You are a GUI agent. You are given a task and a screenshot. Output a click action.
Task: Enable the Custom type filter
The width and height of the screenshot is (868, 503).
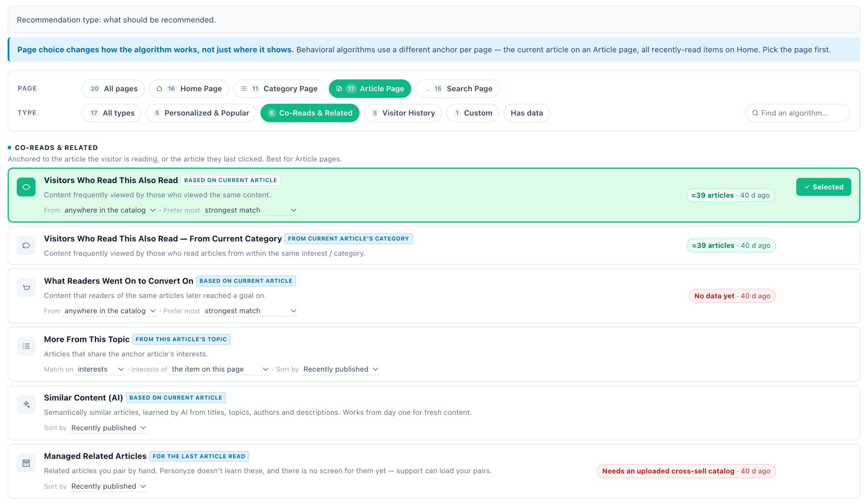pos(473,113)
